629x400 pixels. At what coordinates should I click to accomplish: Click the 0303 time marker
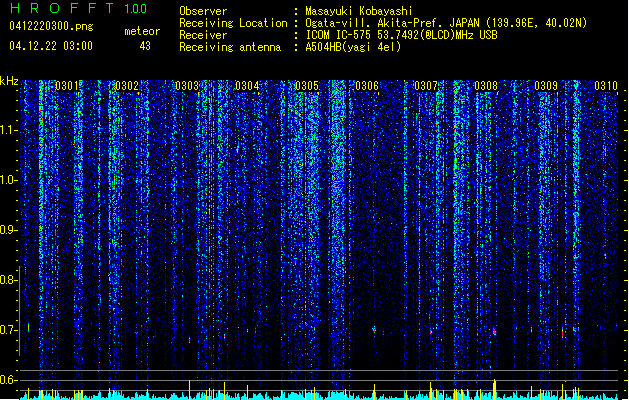(x=187, y=86)
